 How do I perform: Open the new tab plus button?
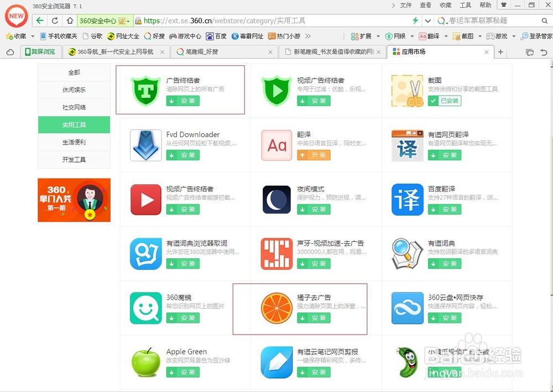pos(500,52)
